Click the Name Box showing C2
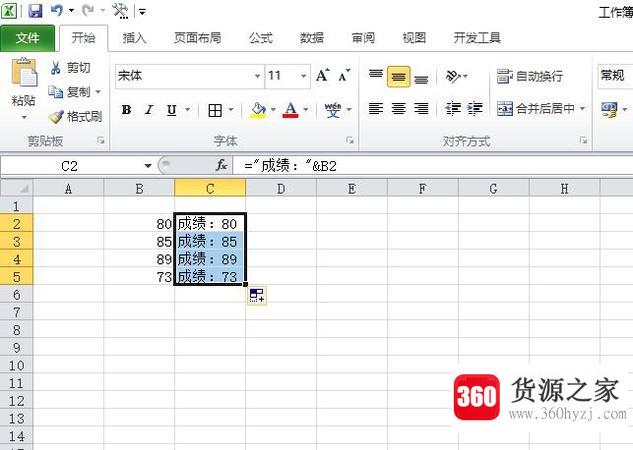Screen dimensions: 633x450 [69, 165]
